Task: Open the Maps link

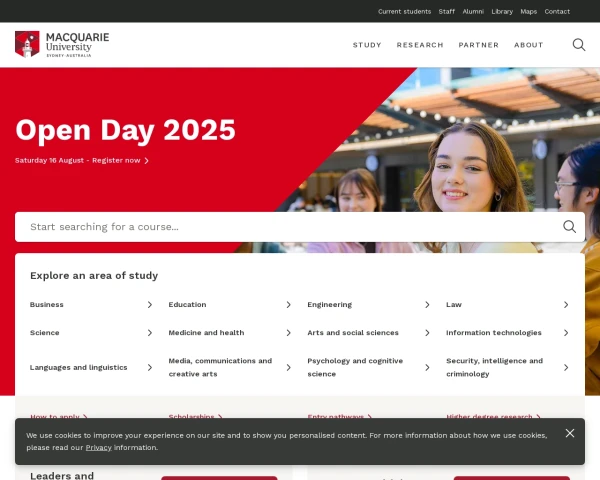Action: tap(528, 11)
